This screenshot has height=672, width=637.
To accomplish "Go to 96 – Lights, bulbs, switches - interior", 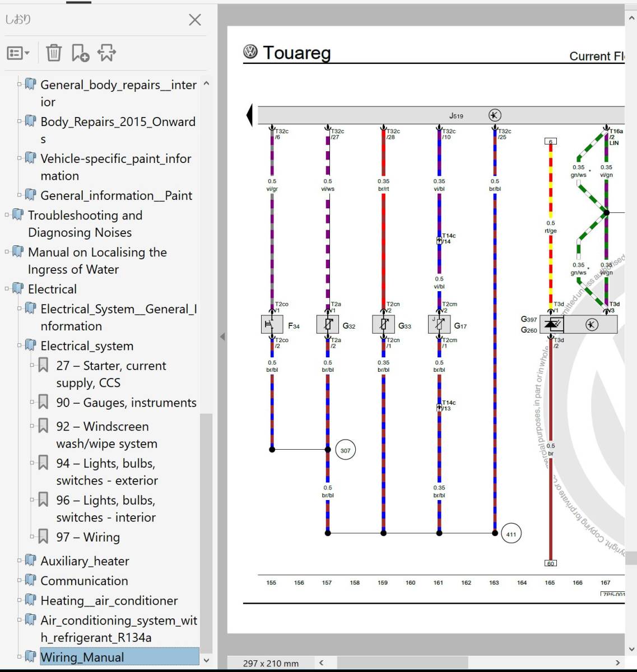I will coord(106,509).
